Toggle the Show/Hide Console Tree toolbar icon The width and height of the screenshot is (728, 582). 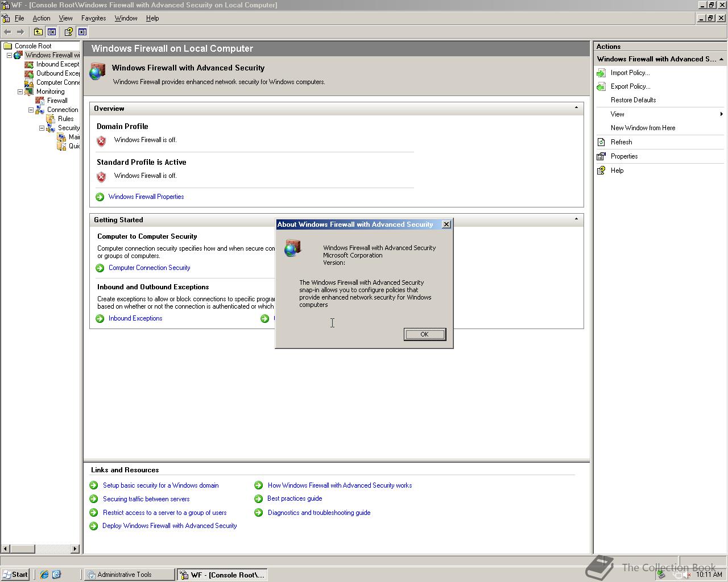pyautogui.click(x=52, y=32)
